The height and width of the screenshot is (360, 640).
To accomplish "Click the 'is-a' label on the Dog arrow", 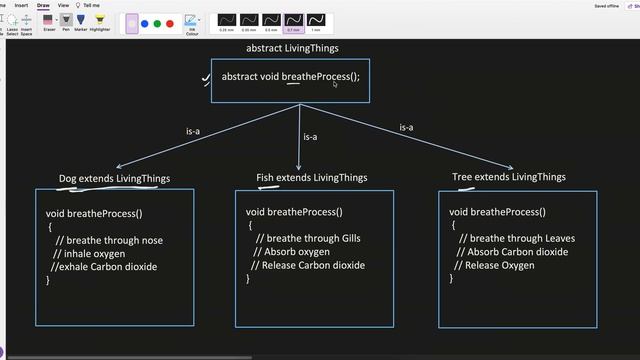I will 193,131.
